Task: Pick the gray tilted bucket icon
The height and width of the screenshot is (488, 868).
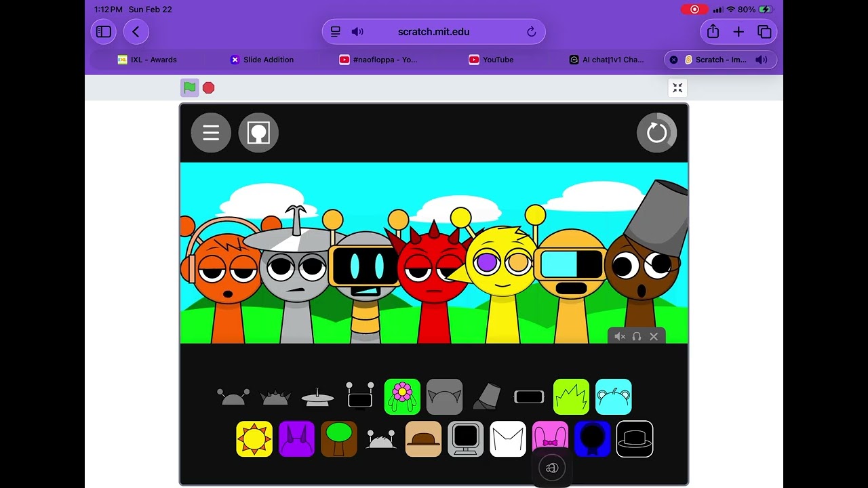Action: coord(487,396)
